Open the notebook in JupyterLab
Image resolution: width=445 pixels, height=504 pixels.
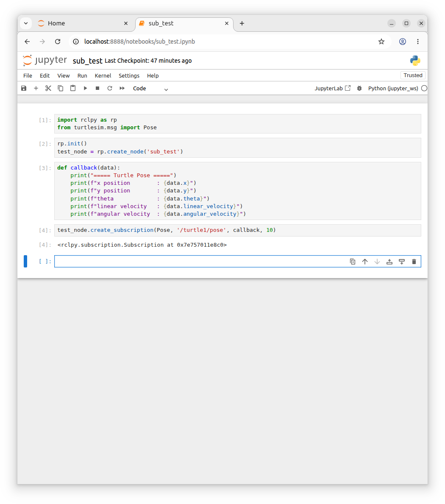[x=333, y=88]
